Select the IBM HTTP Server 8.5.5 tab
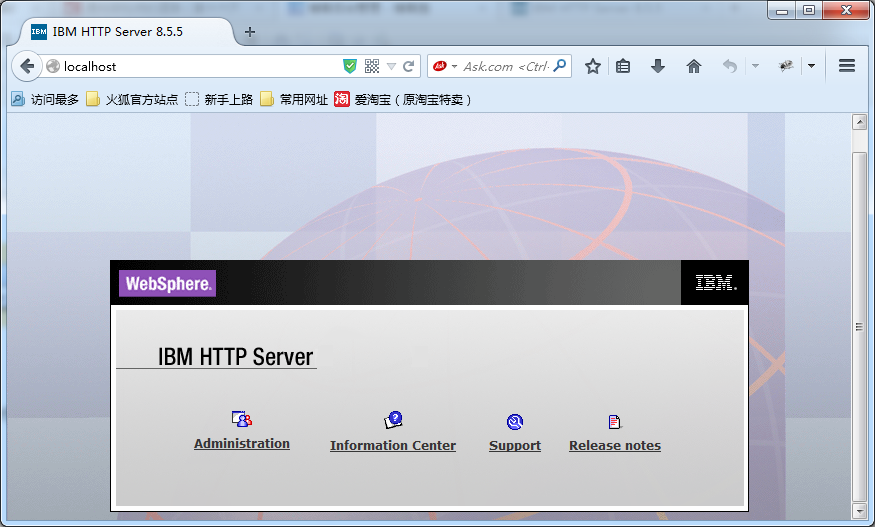 point(127,32)
